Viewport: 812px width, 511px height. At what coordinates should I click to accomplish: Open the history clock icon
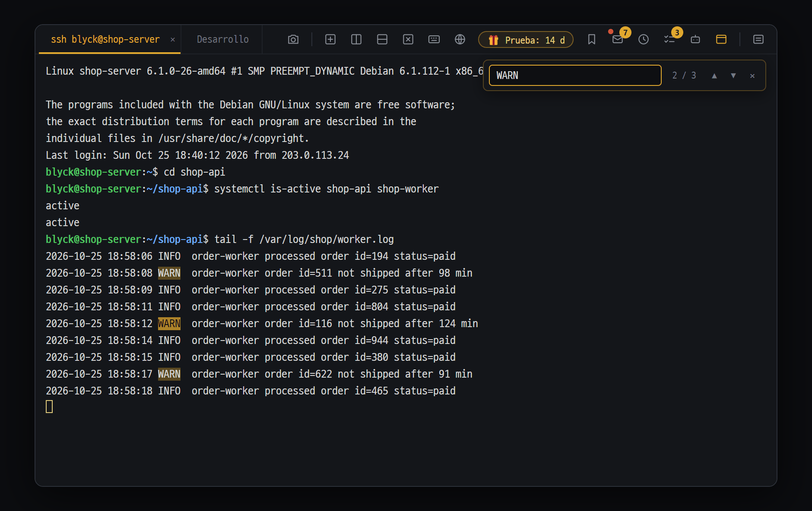click(644, 40)
